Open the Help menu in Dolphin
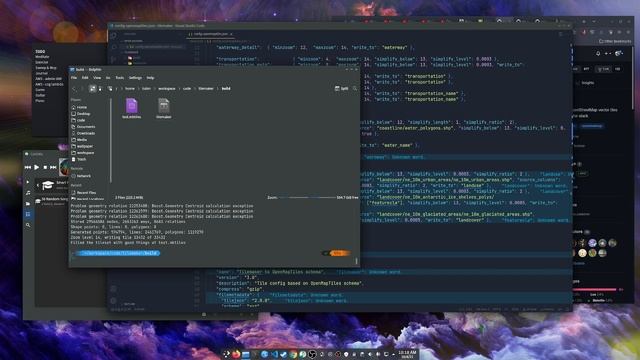Screen dimensions: 640x360 [x=150, y=78]
